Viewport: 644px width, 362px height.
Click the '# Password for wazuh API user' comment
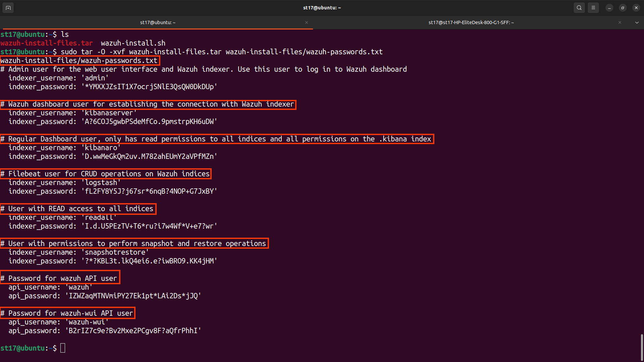59,278
